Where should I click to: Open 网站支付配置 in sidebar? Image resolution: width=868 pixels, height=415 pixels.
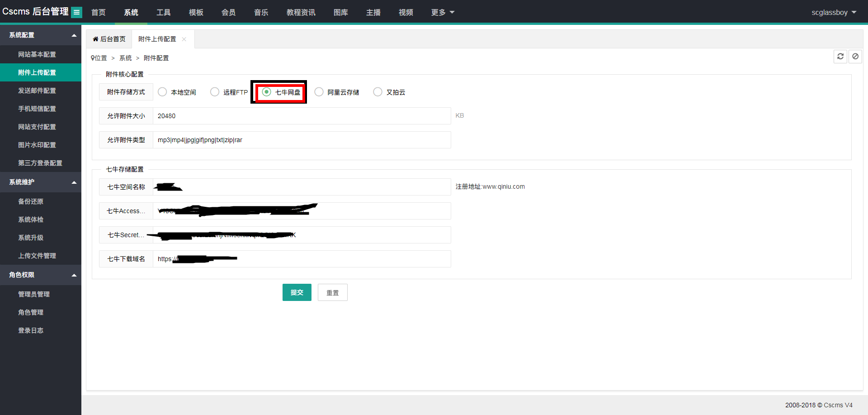click(x=41, y=127)
